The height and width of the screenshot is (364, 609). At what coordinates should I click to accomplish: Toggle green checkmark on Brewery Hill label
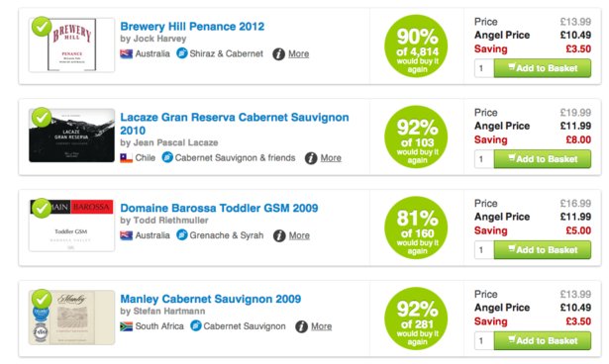42,27
